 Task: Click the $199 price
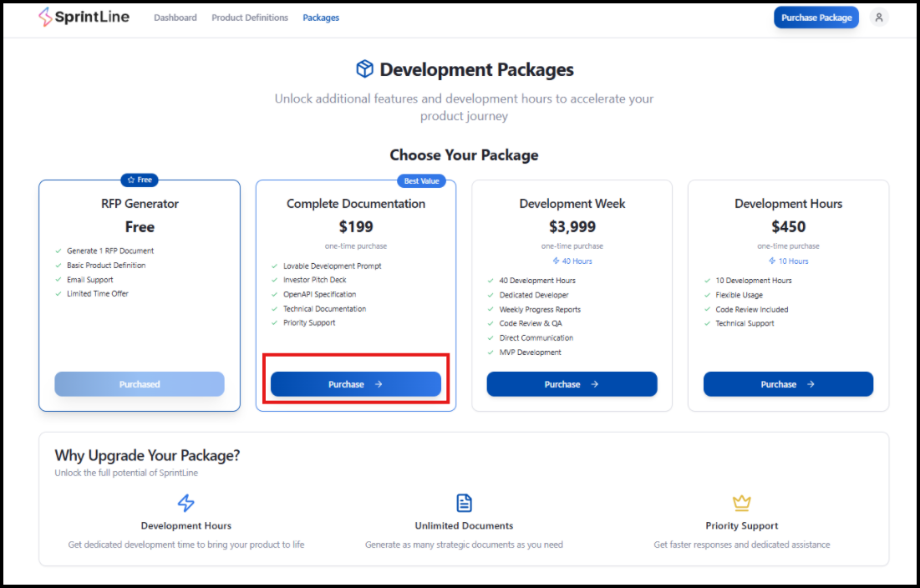356,226
